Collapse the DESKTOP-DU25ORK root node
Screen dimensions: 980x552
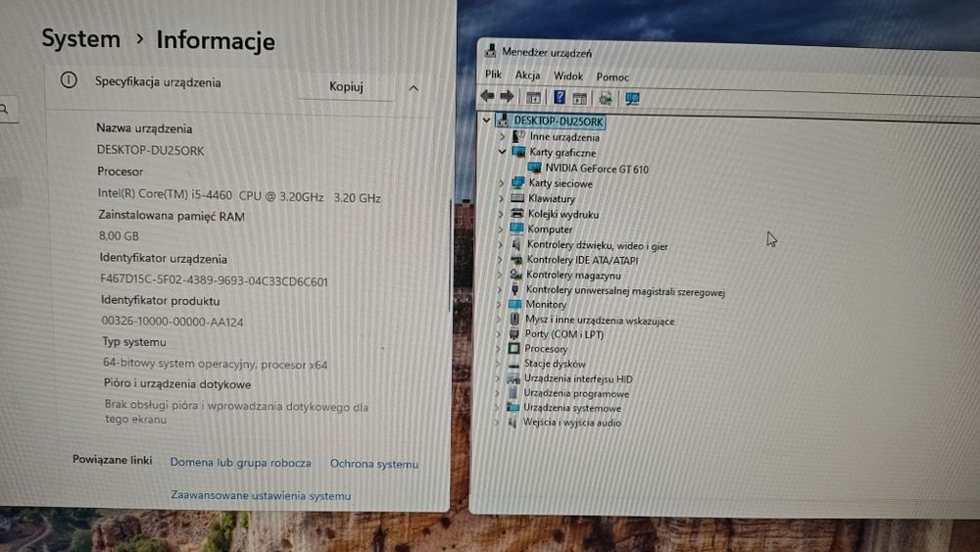(486, 120)
